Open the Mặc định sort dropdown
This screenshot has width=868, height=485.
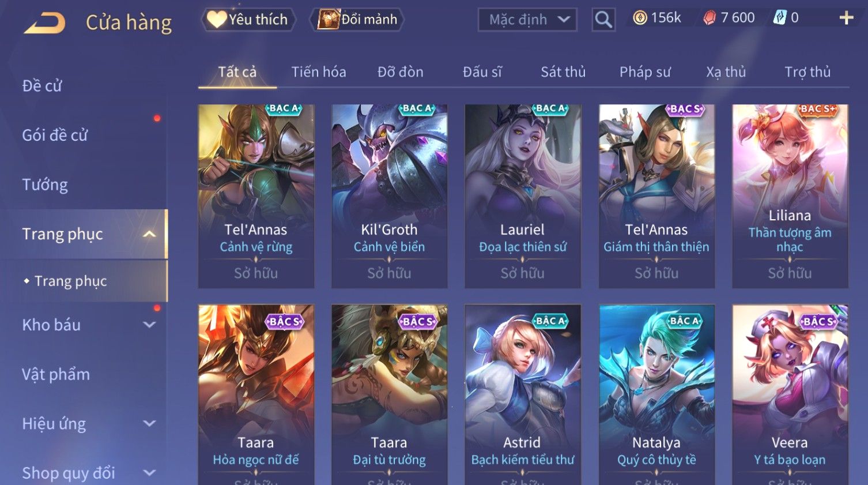(x=527, y=20)
